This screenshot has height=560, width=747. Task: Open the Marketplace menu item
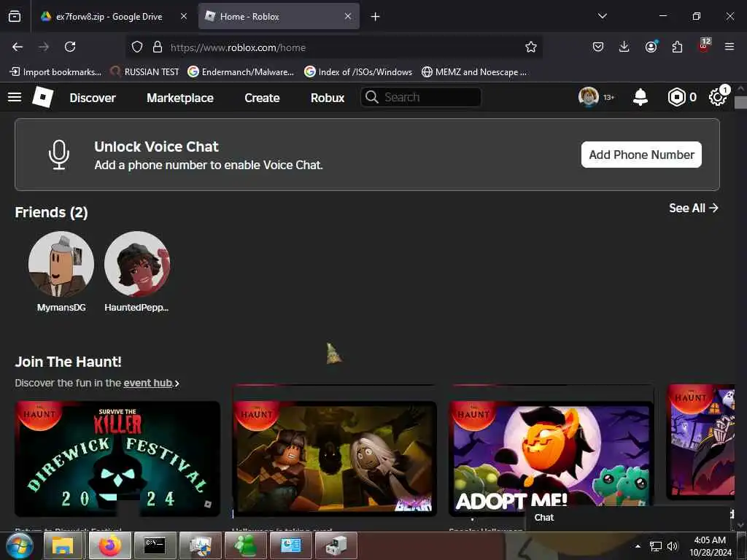(x=180, y=98)
